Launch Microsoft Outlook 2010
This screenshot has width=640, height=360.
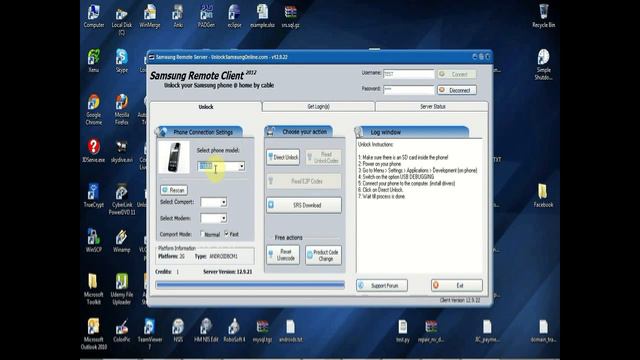click(93, 334)
